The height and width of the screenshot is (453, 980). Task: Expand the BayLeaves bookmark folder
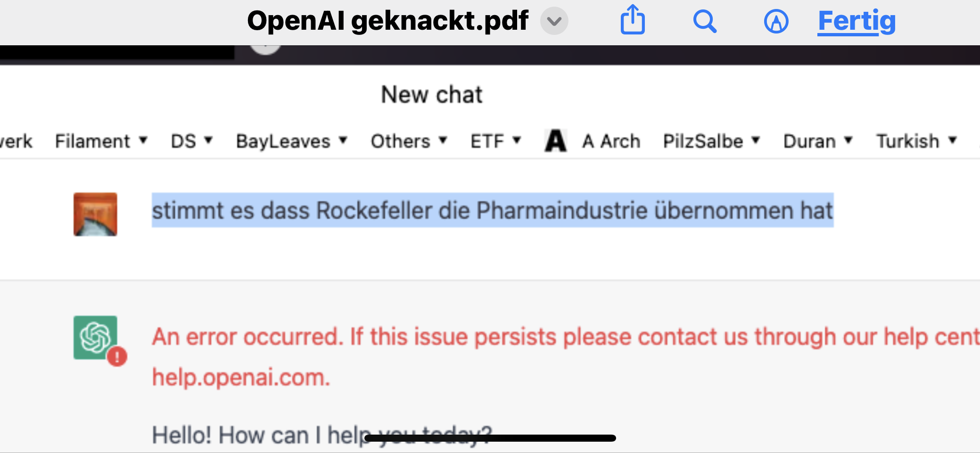click(x=291, y=141)
